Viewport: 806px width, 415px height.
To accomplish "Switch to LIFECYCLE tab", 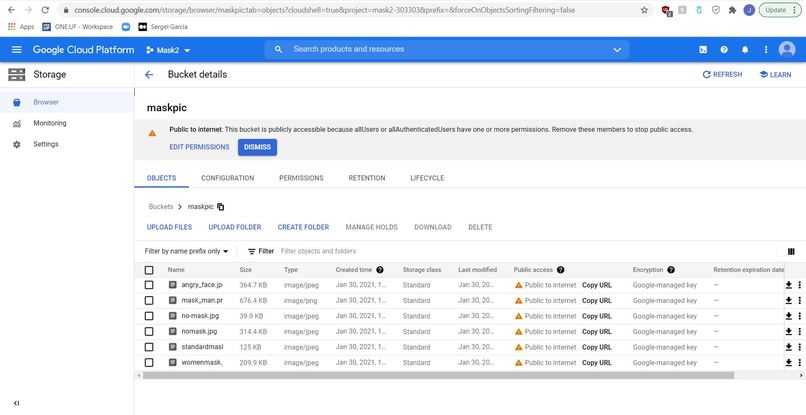I will (427, 178).
